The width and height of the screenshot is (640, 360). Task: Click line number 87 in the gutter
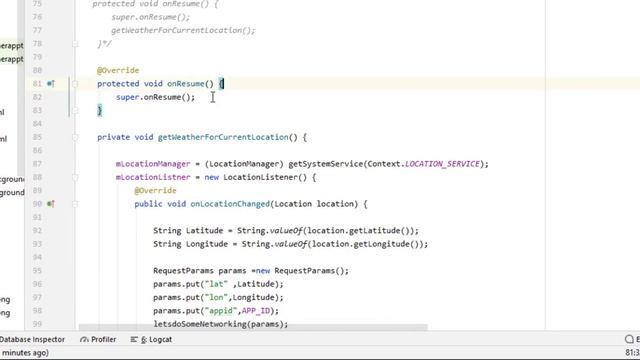coord(38,164)
